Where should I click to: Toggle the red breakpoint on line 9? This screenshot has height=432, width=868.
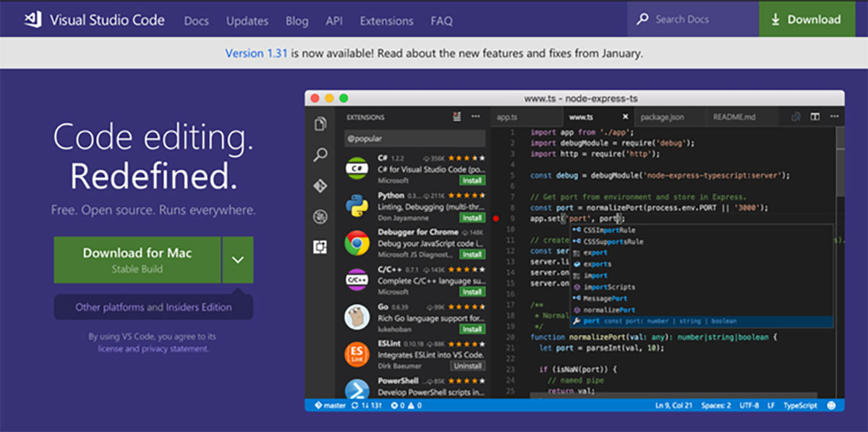click(x=495, y=219)
